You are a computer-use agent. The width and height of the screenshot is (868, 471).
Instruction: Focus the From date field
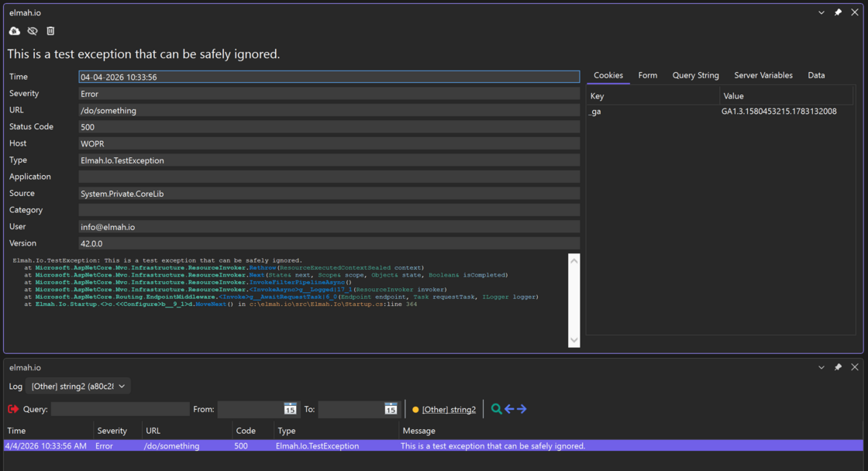tap(250, 409)
